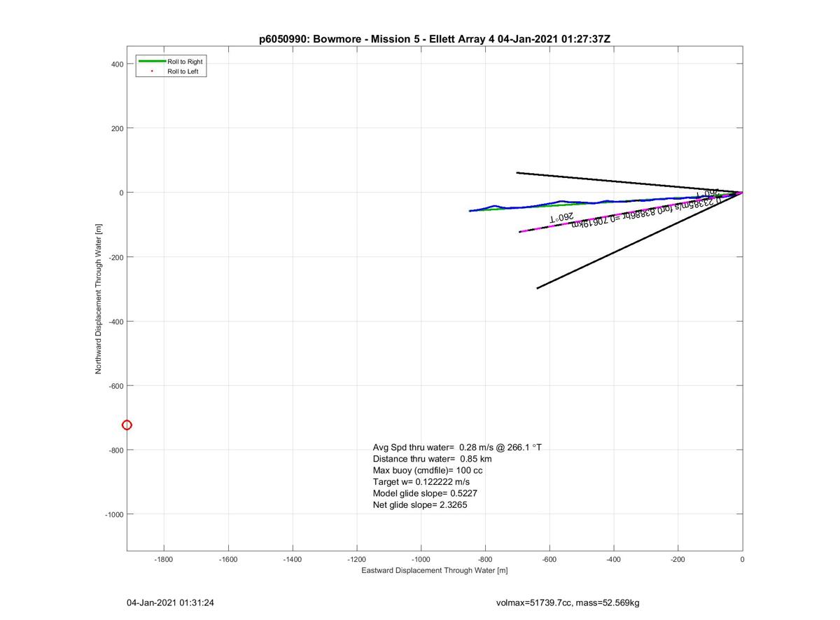Click the -600 tick label on the northward axis

click(x=115, y=385)
